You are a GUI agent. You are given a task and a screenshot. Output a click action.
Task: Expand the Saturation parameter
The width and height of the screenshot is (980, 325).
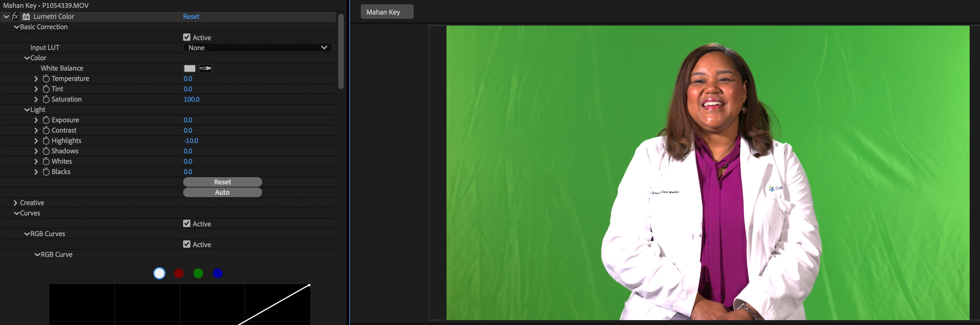36,99
